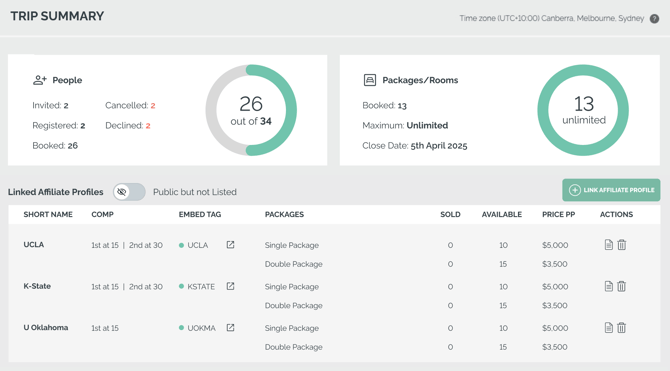View document for U Oklahoma profile

coord(609,328)
